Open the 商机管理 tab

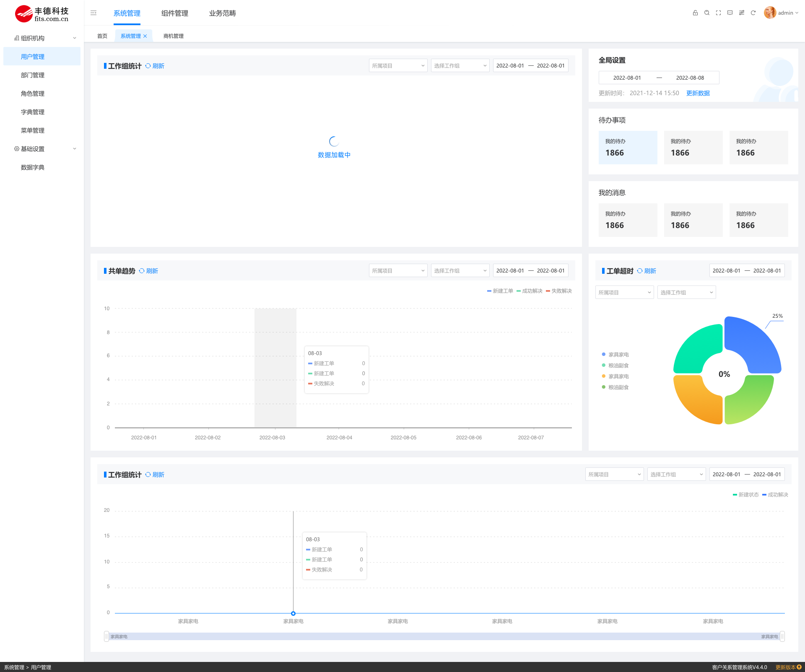[x=174, y=36]
